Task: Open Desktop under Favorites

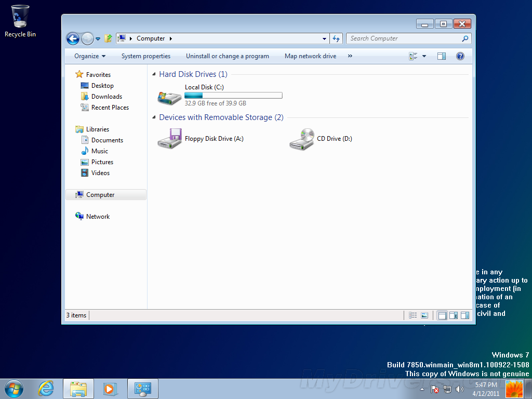Action: tap(102, 86)
